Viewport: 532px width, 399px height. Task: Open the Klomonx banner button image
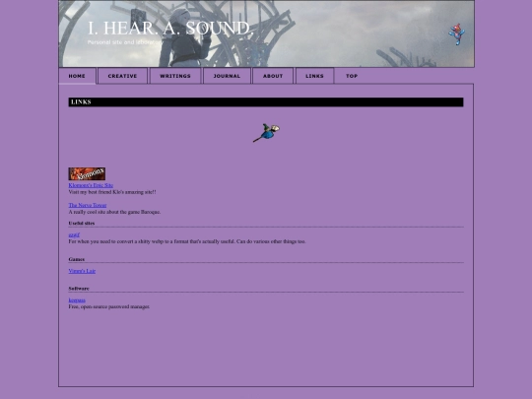point(87,173)
